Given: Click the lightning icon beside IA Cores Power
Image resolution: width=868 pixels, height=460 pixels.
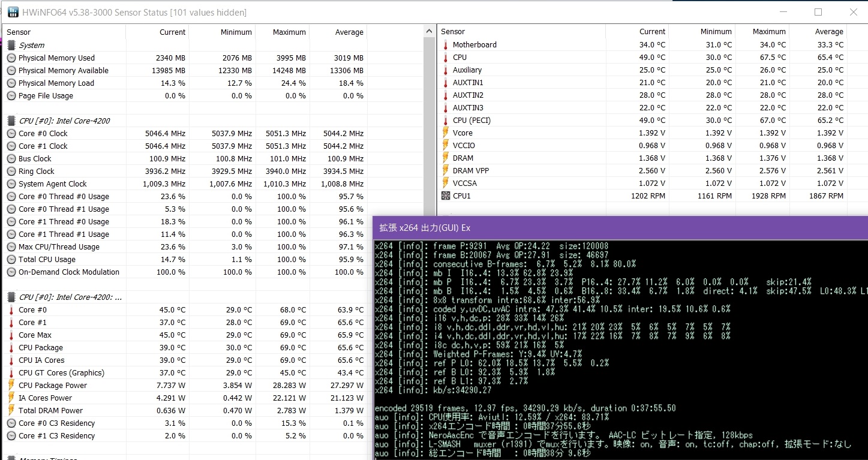Looking at the screenshot, I should 11,398.
